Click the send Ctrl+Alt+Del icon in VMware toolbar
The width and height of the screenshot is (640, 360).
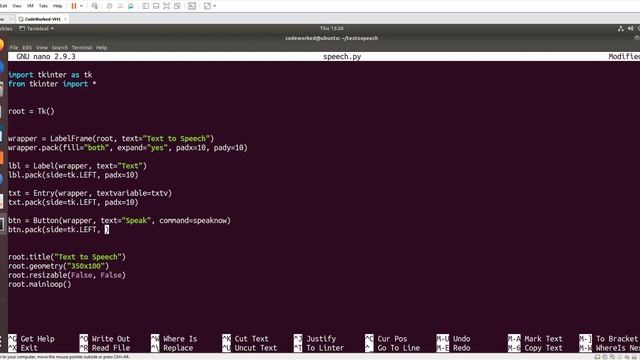[x=95, y=6]
